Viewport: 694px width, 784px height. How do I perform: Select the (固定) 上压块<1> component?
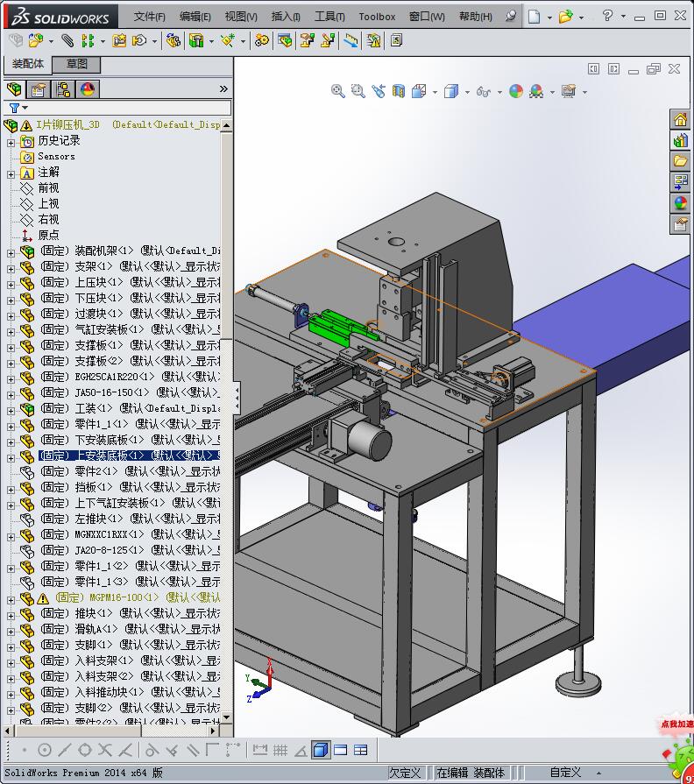130,282
